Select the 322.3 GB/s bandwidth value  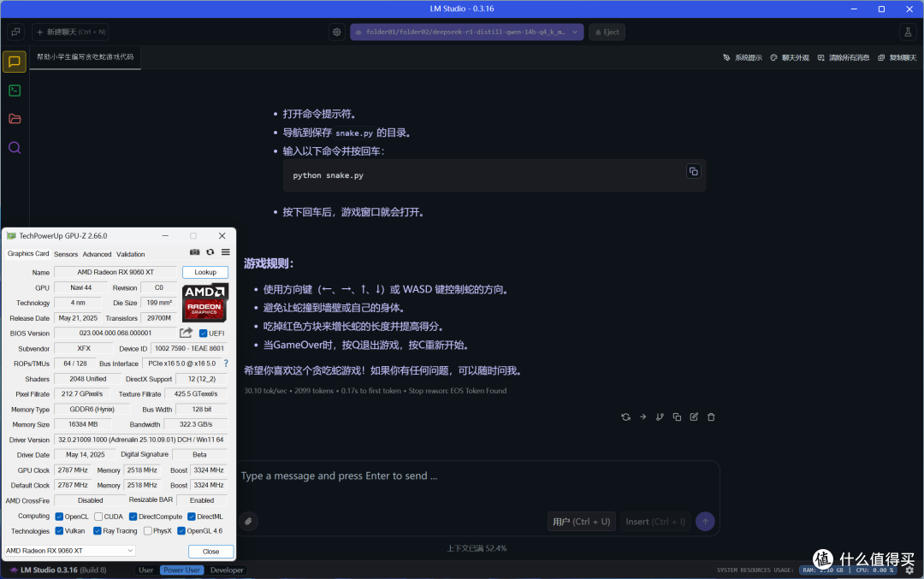(196, 424)
